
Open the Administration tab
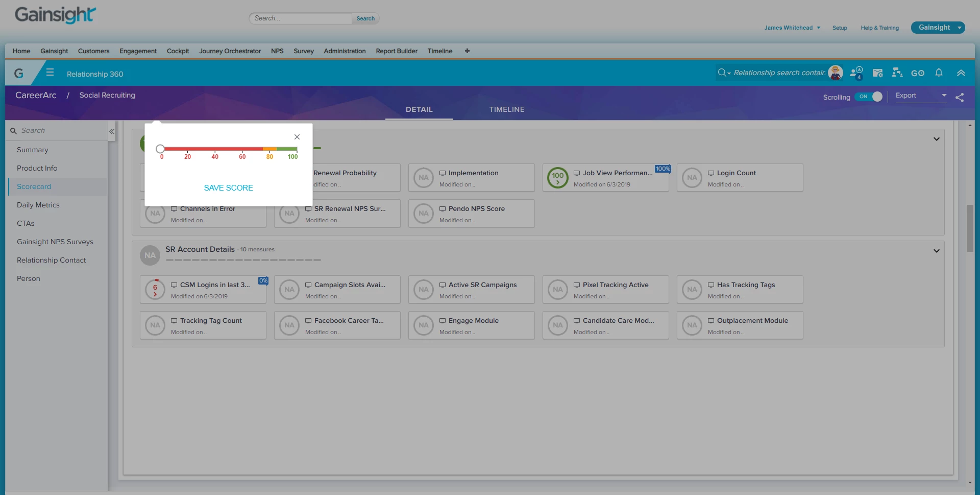pyautogui.click(x=345, y=51)
